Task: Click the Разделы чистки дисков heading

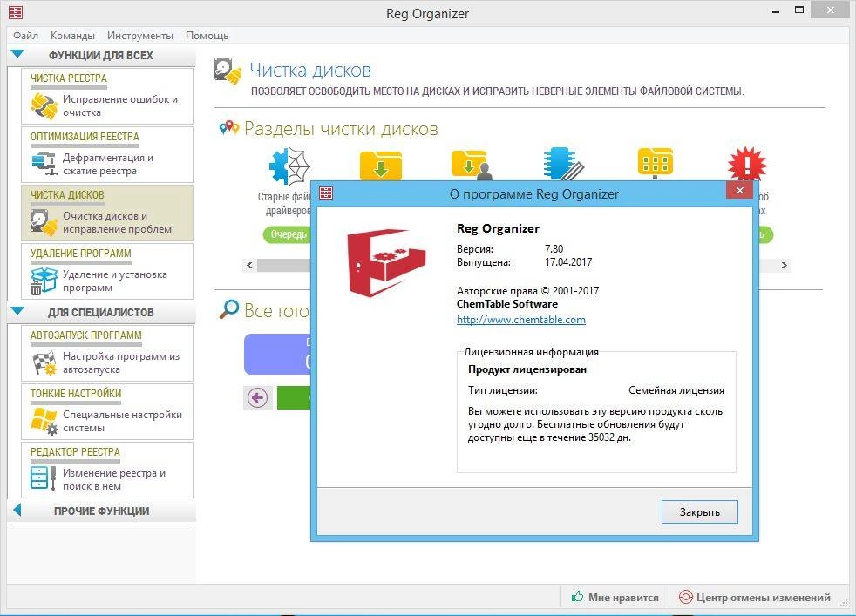Action: [341, 129]
